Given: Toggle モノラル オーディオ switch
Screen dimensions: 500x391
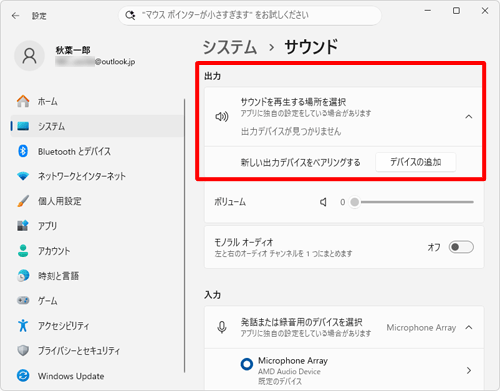Looking at the screenshot, I should (461, 247).
